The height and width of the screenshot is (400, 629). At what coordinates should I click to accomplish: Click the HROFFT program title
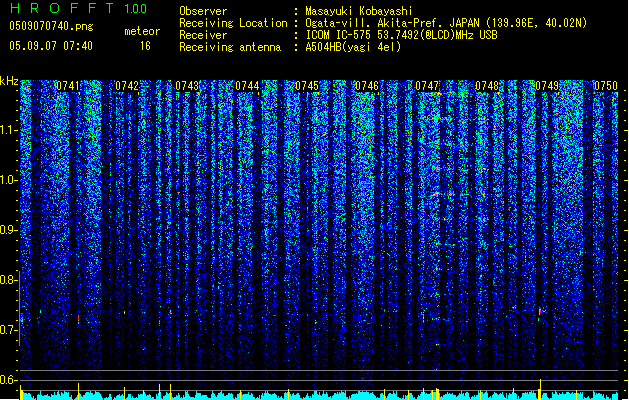click(x=62, y=8)
